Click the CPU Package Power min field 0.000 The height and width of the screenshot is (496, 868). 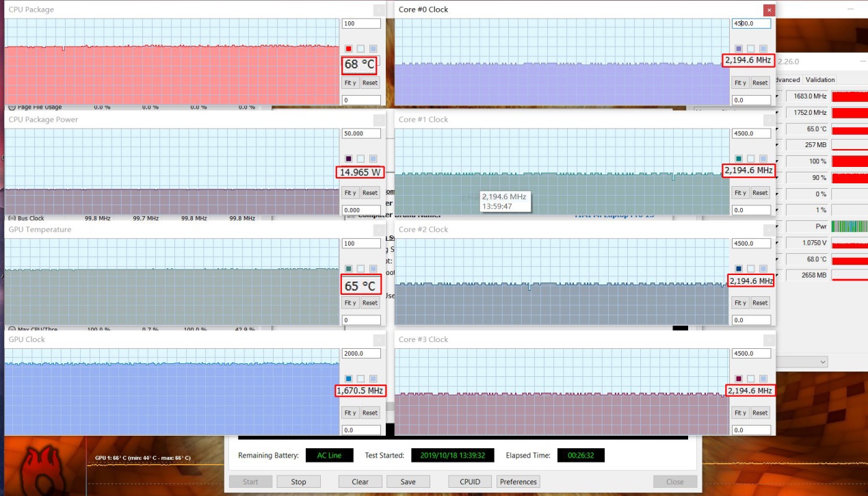(361, 210)
